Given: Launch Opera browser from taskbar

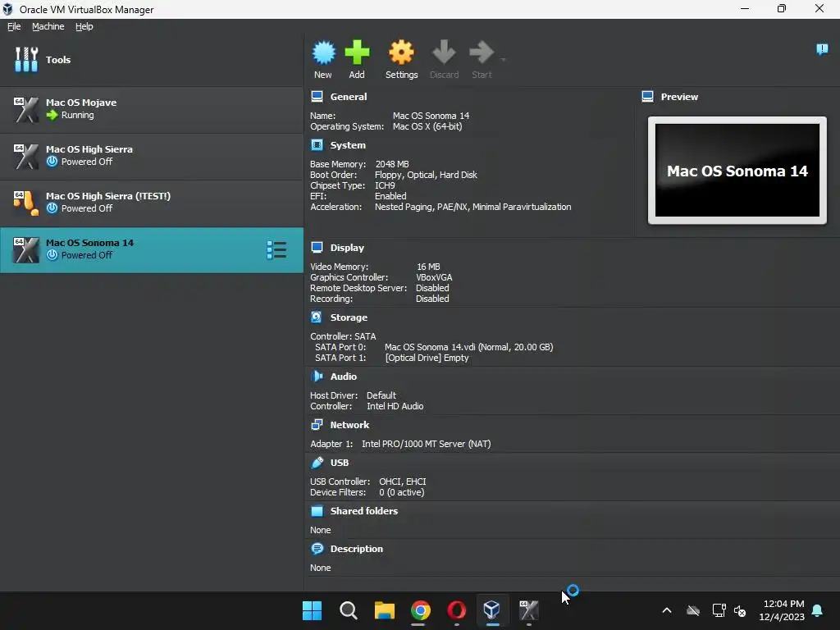Looking at the screenshot, I should (456, 610).
